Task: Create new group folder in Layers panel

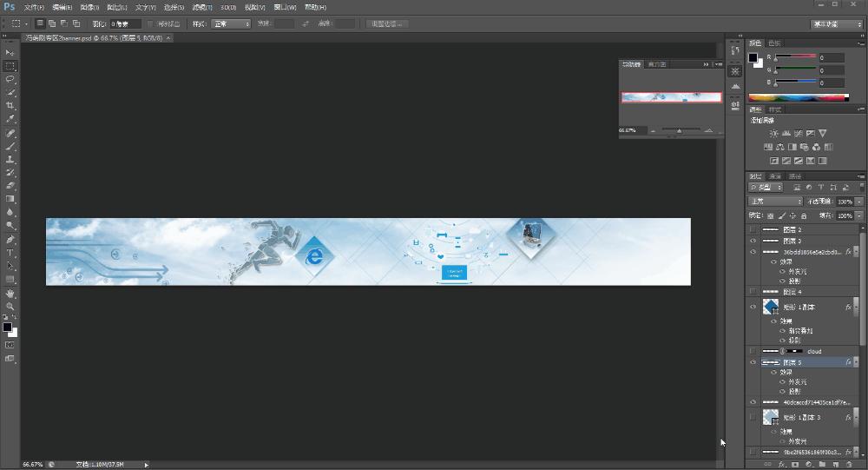Action: 822,465
